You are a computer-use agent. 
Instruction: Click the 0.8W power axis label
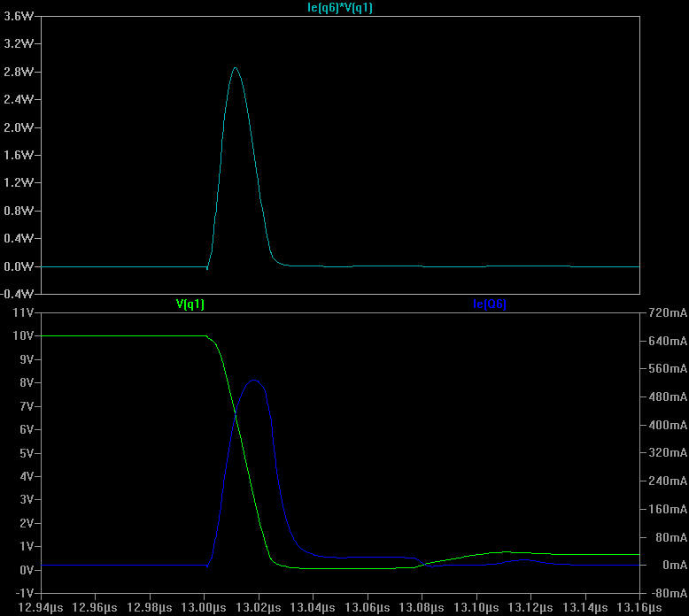click(18, 211)
